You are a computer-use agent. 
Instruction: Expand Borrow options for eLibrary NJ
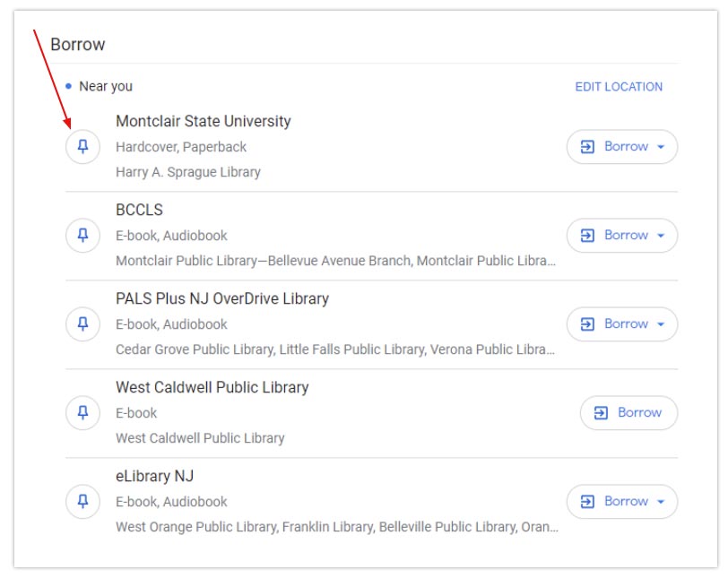click(x=622, y=502)
